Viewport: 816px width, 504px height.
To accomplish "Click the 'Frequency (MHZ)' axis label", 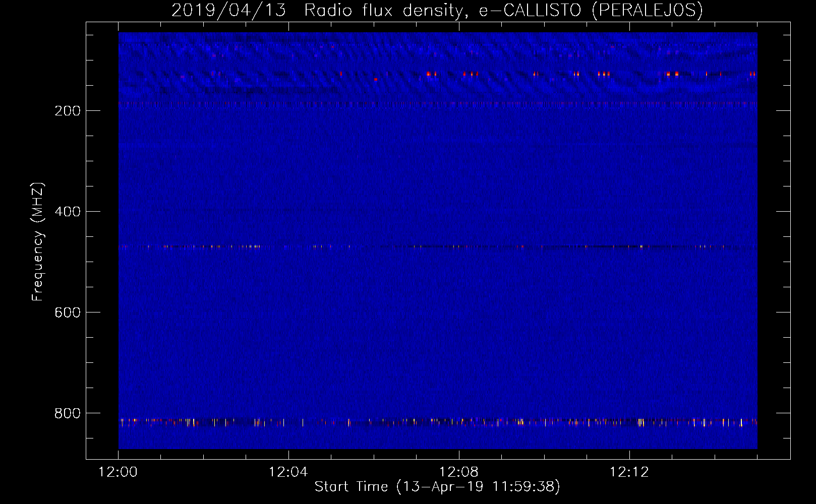I will point(38,242).
